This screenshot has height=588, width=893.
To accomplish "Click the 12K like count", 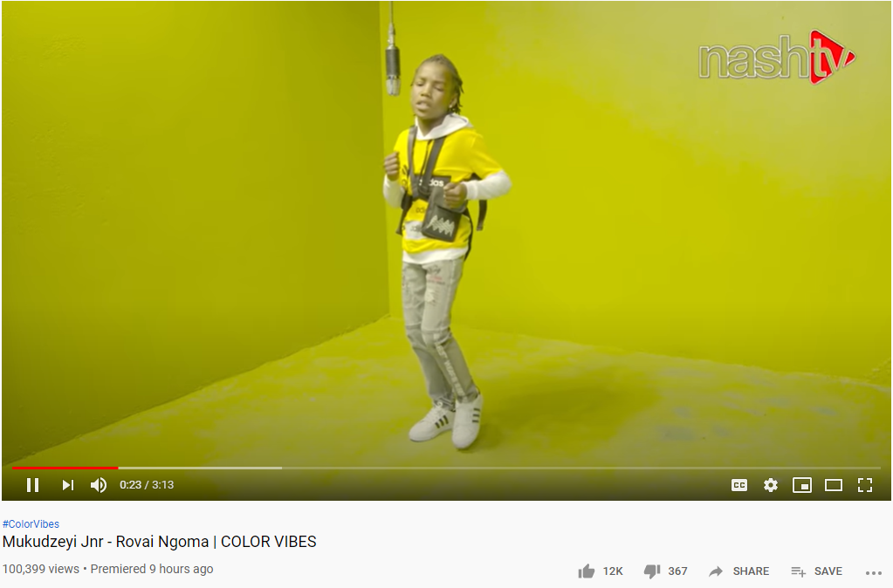I will [613, 571].
